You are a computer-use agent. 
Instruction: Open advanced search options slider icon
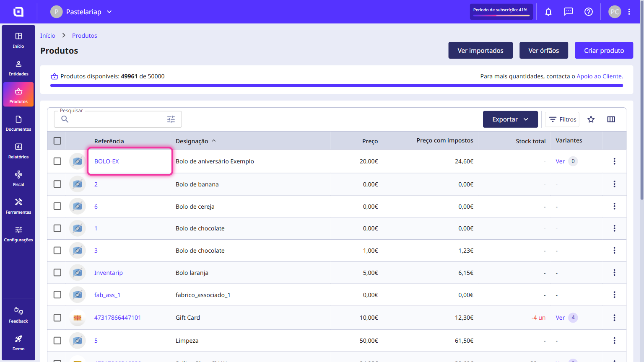(171, 119)
